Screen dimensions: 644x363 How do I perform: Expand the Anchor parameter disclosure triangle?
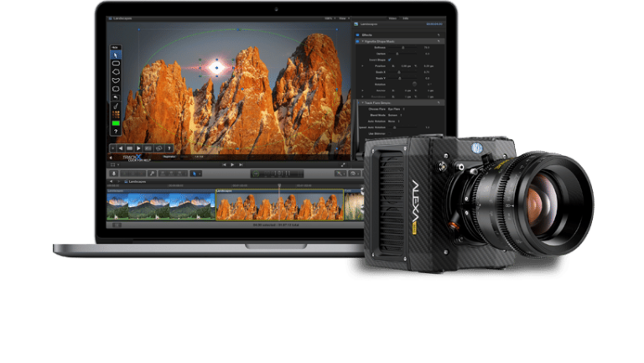tap(362, 91)
